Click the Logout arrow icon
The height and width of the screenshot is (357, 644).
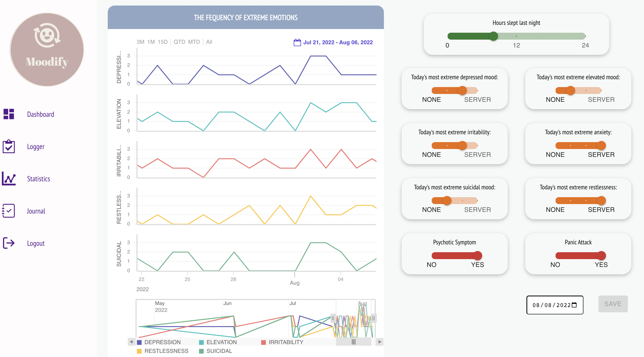(9, 243)
